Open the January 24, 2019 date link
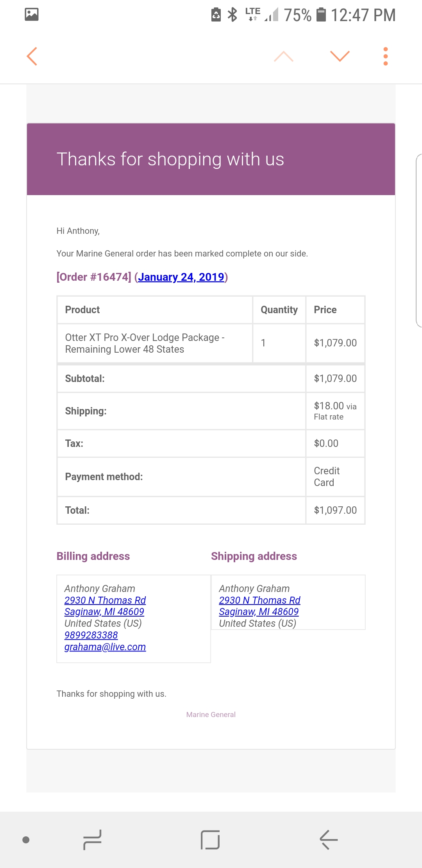The height and width of the screenshot is (868, 422). click(x=181, y=277)
